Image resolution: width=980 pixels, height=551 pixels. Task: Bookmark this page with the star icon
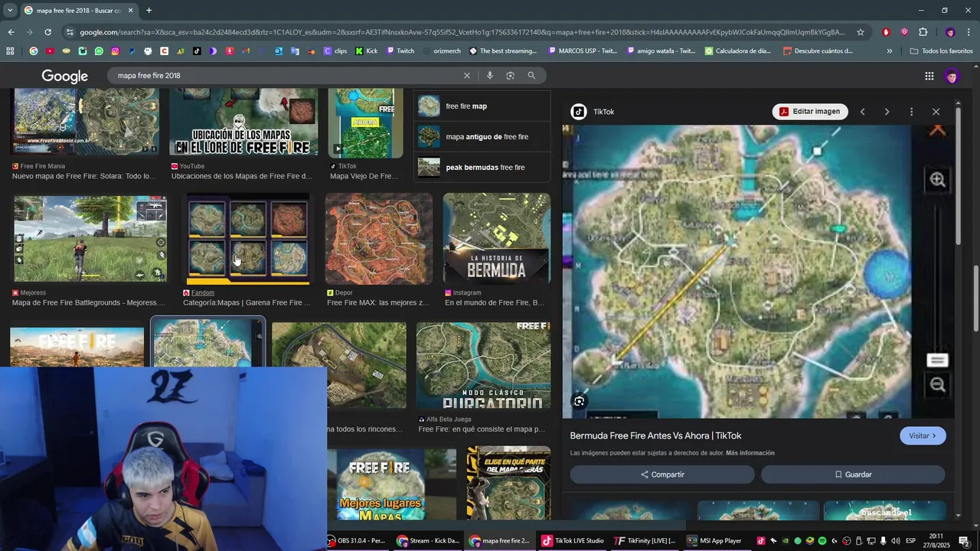pyautogui.click(x=861, y=32)
